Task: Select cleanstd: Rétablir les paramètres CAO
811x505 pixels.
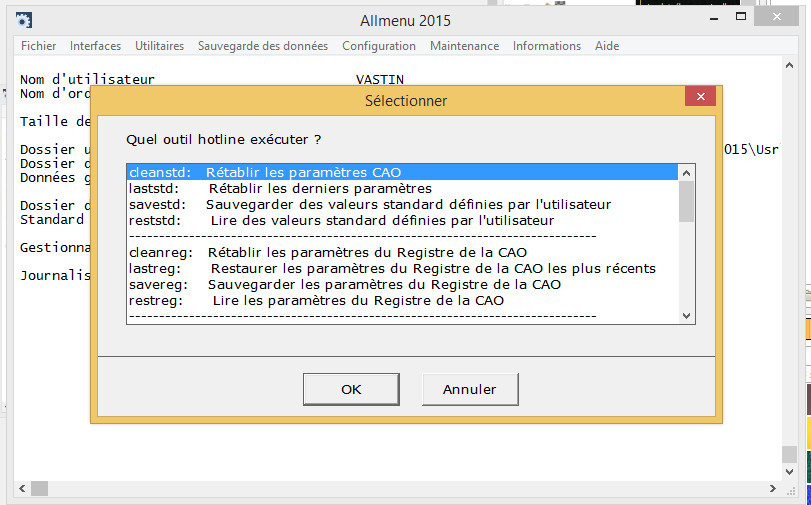Action: point(402,172)
